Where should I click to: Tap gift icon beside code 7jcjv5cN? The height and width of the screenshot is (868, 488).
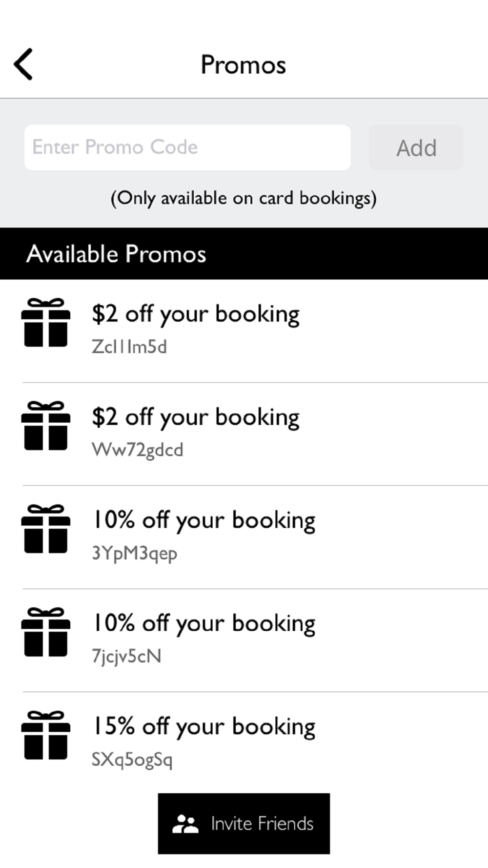click(46, 632)
